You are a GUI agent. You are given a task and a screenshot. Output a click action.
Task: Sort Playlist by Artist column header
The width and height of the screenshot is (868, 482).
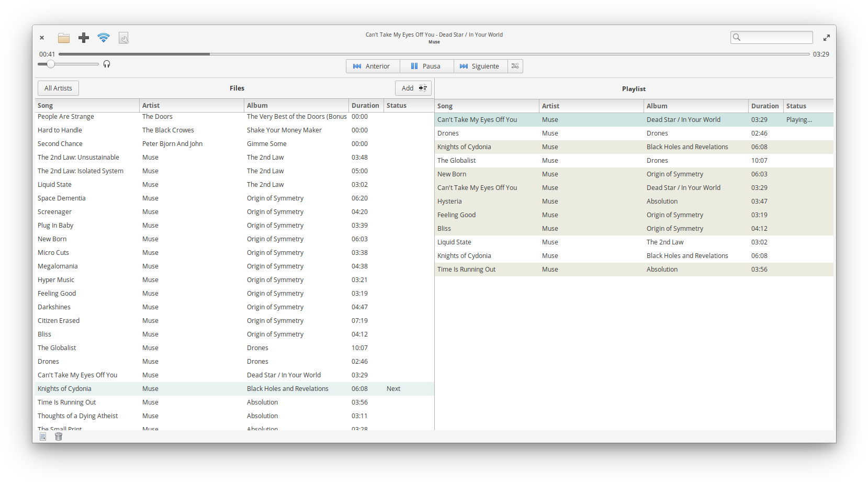coord(592,106)
